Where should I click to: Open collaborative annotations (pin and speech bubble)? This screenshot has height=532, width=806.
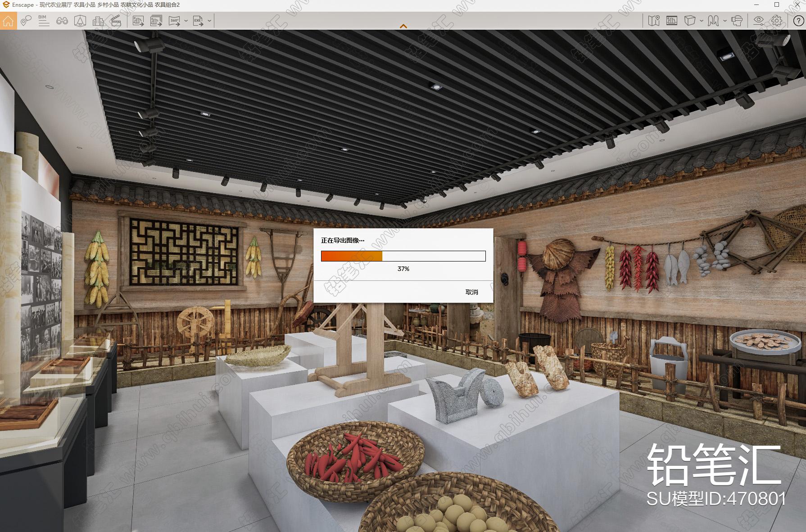26,21
